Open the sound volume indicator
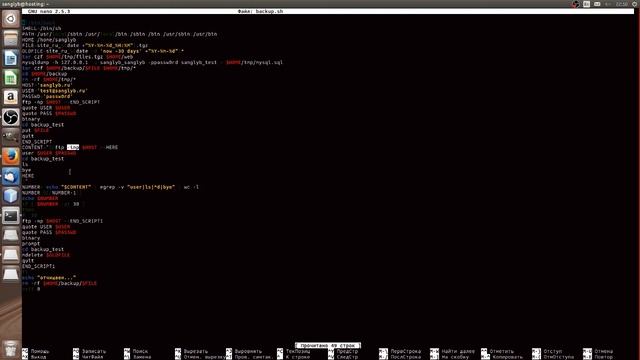Image resolution: width=640 pixels, height=360 pixels. [x=608, y=4]
